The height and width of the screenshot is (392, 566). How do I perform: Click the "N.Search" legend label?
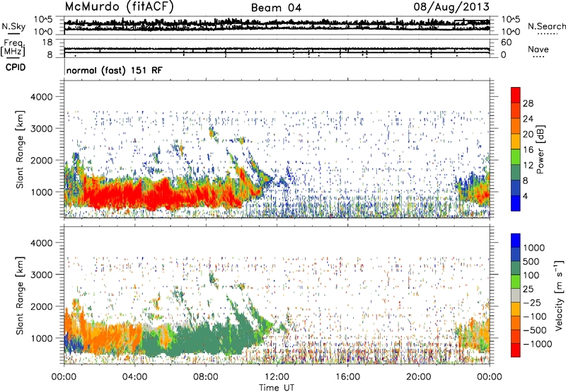point(546,26)
